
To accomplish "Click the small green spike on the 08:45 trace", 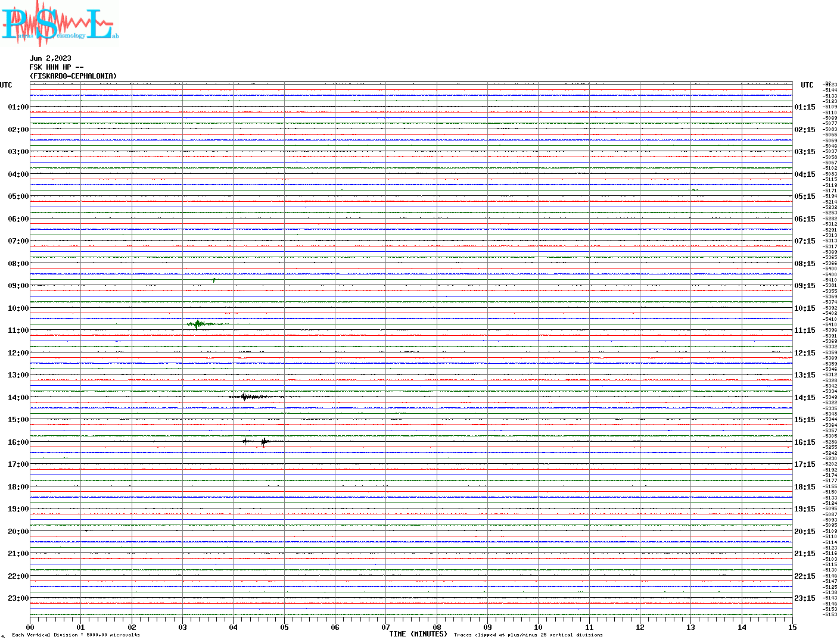I will click(214, 279).
